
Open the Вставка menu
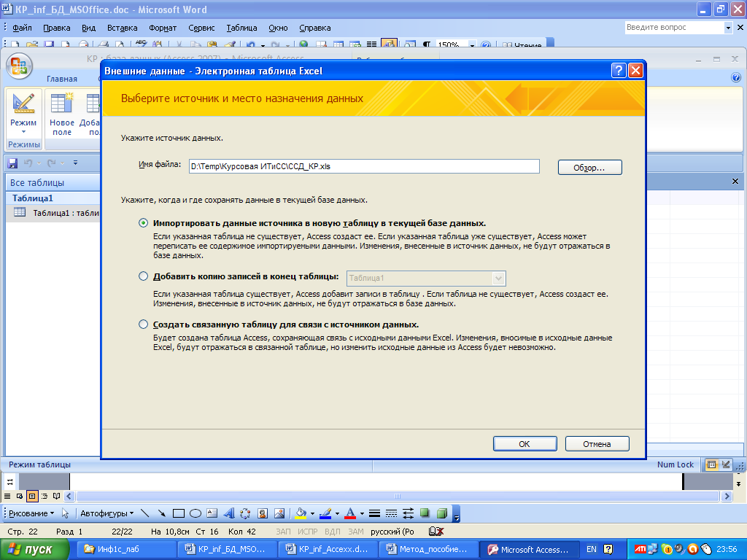(122, 28)
